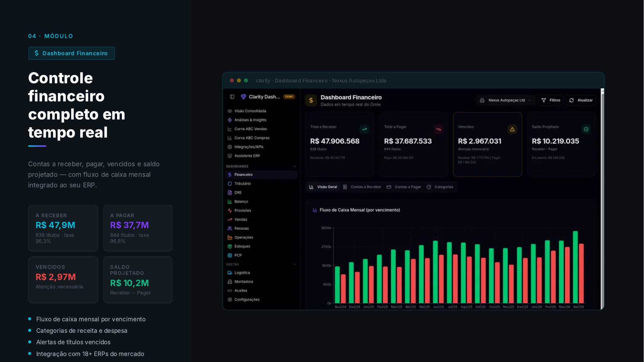644x362 pixels.
Task: Click the DEMO badge
Action: (289, 97)
